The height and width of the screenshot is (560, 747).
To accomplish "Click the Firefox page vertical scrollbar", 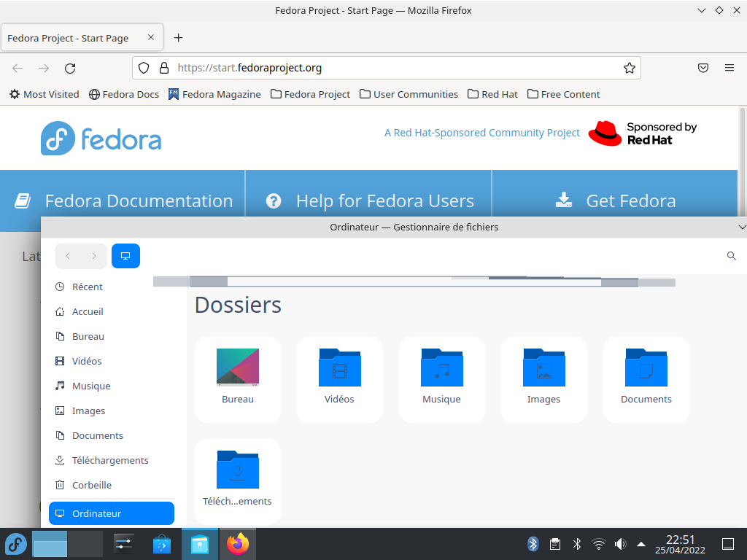I will pyautogui.click(x=742, y=162).
